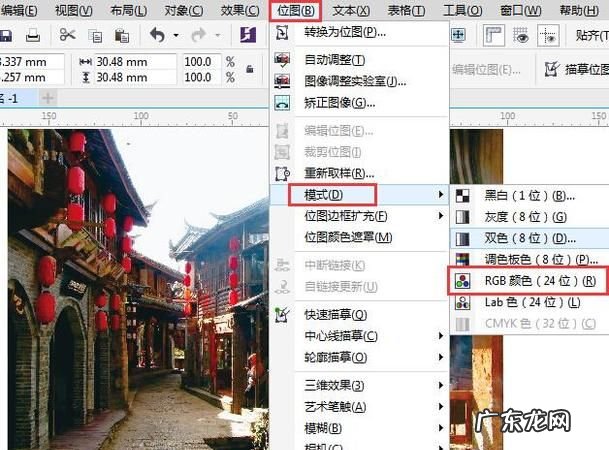Click the duotone mode icon
Screen dimensions: 609x450
point(463,238)
